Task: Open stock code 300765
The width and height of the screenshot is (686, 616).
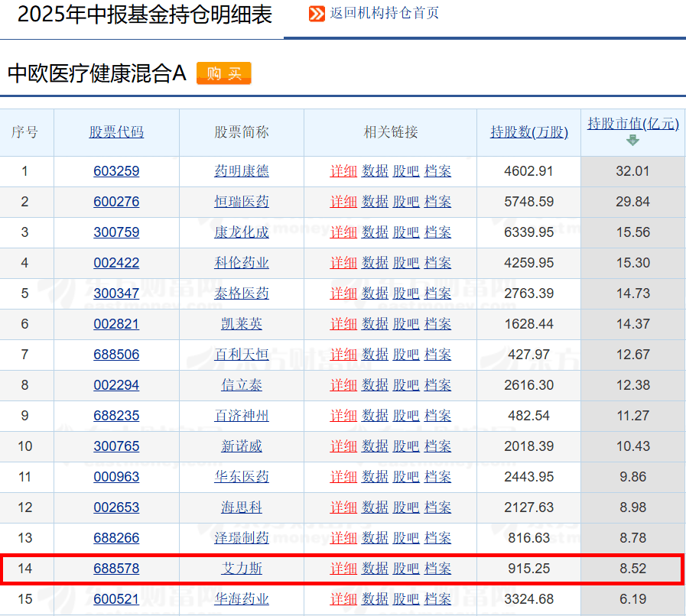Action: (x=116, y=446)
